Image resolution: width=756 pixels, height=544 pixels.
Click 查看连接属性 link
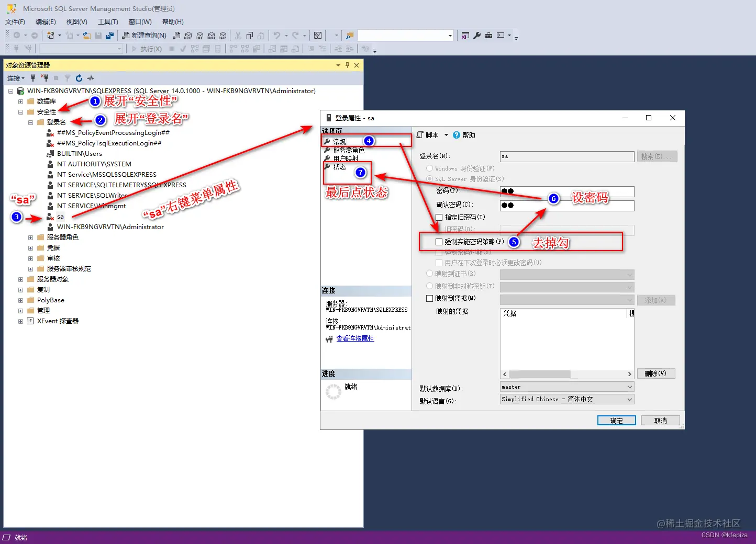tap(355, 338)
